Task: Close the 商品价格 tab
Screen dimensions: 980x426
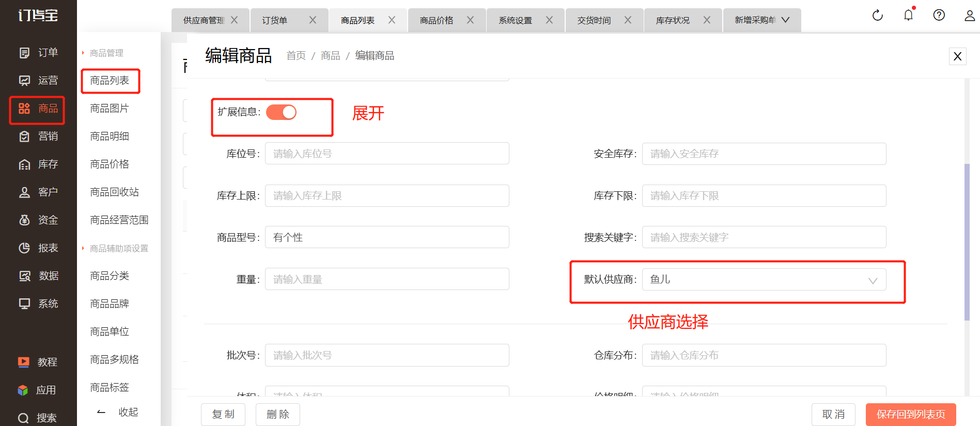Action: pyautogui.click(x=470, y=20)
